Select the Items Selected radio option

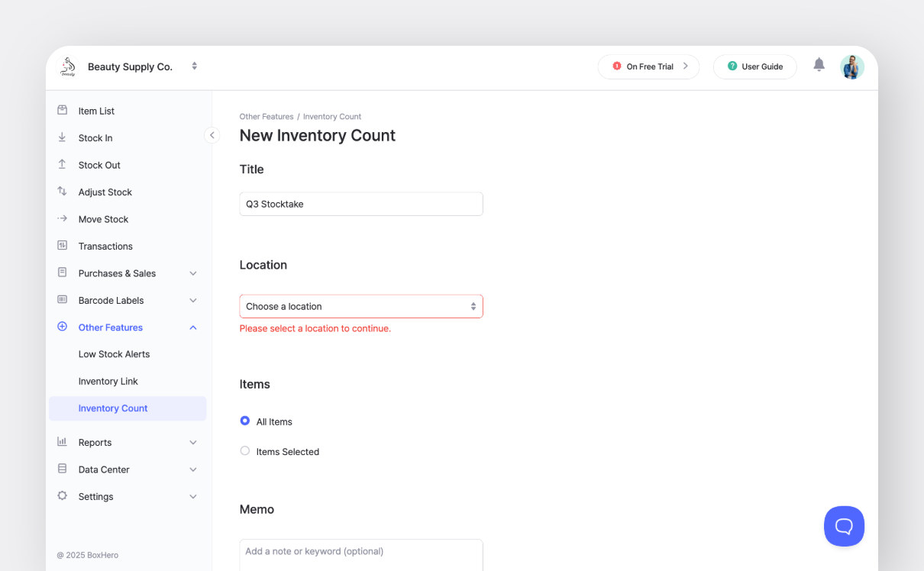click(x=245, y=451)
